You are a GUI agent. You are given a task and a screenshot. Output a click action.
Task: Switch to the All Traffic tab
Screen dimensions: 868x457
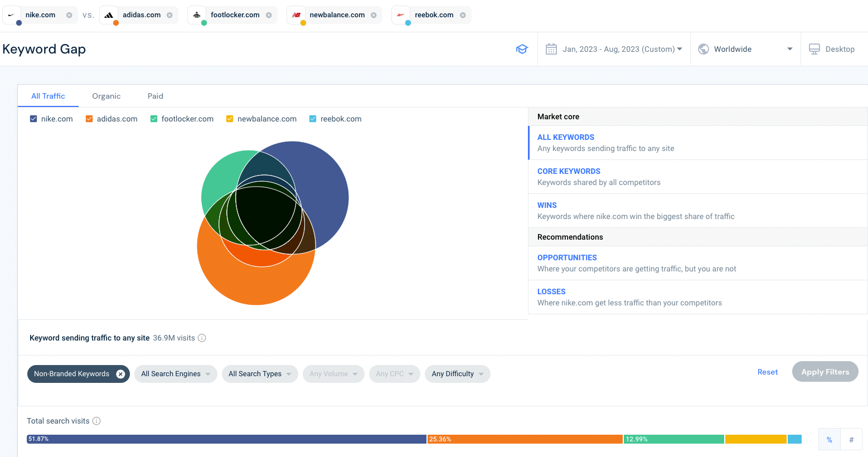pos(48,96)
